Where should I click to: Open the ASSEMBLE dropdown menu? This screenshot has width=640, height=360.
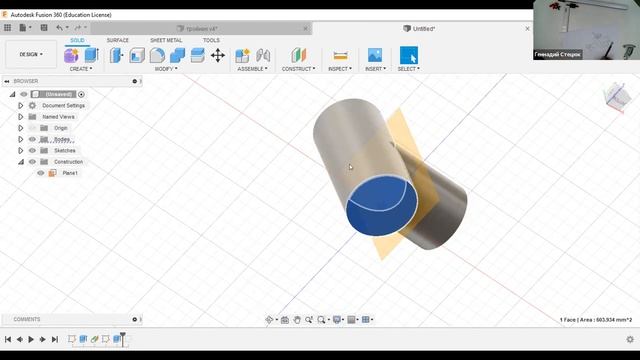click(253, 69)
